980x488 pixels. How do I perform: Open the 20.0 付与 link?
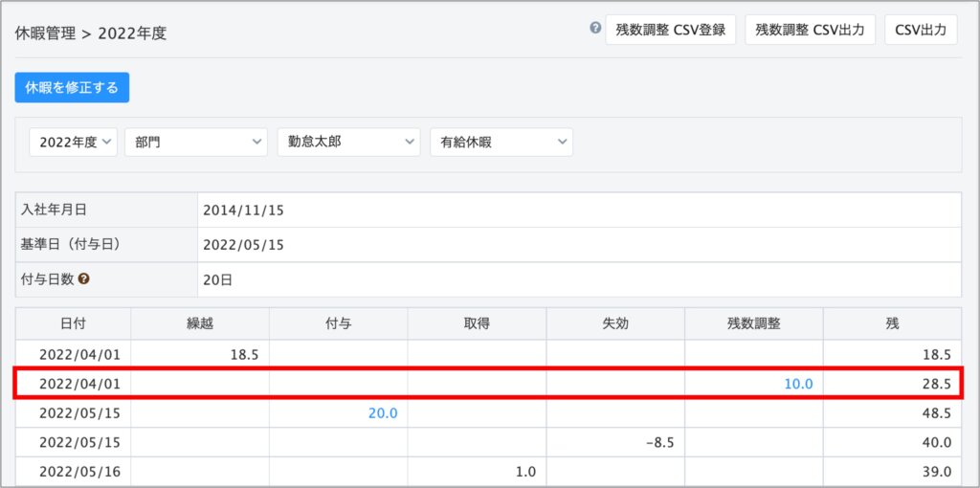point(382,412)
